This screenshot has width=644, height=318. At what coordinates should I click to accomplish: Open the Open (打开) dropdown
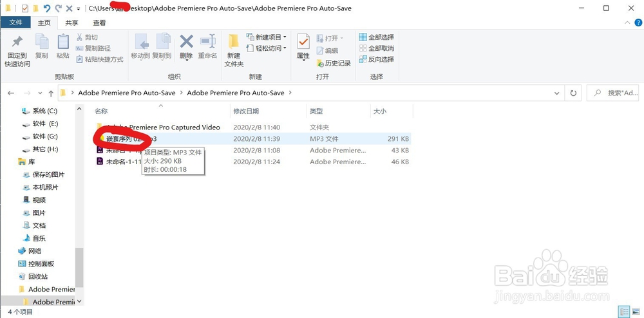[x=330, y=38]
